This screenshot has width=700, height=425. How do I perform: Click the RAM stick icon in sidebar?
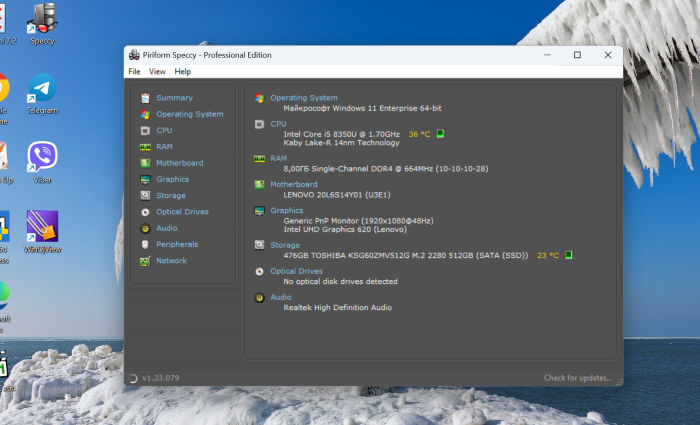click(145, 147)
